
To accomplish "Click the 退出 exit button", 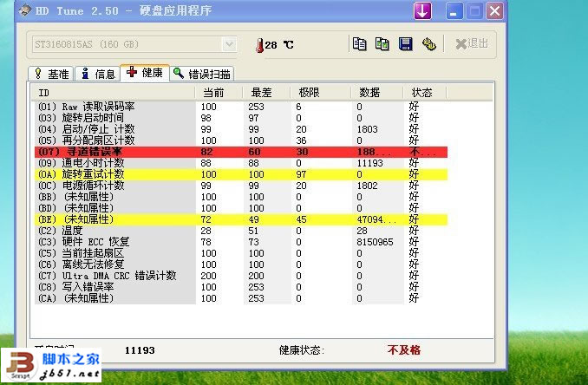I will point(472,44).
